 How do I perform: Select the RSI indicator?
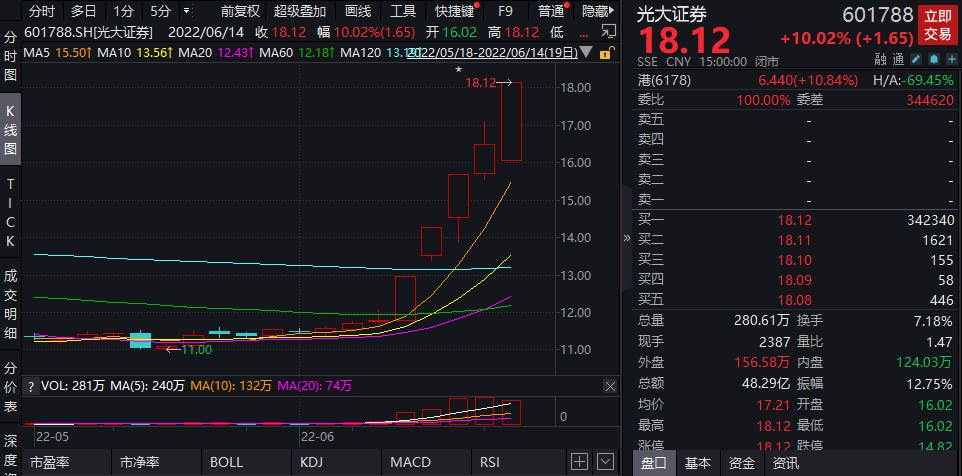coord(490,463)
